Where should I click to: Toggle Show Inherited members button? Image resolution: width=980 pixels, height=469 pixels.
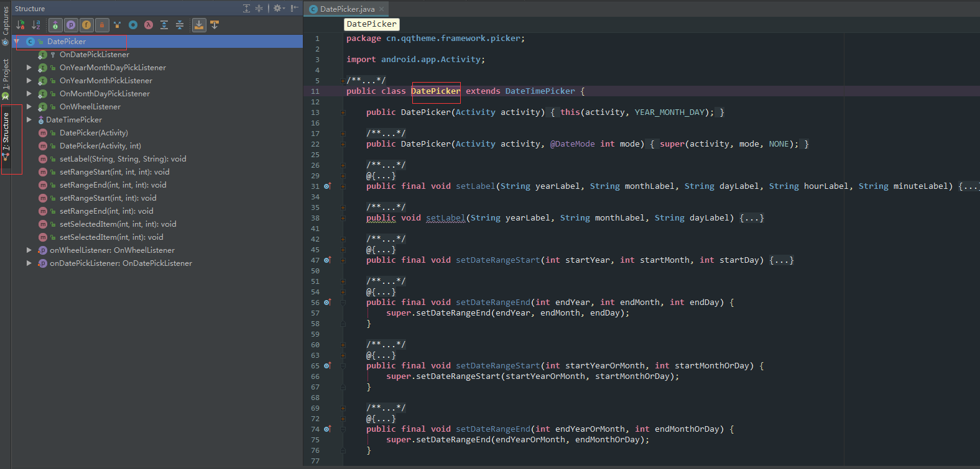point(55,25)
